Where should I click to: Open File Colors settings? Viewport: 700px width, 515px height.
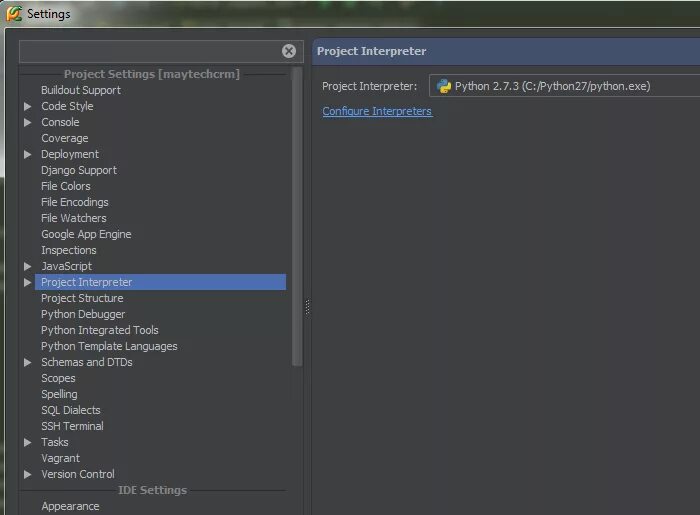pos(66,186)
